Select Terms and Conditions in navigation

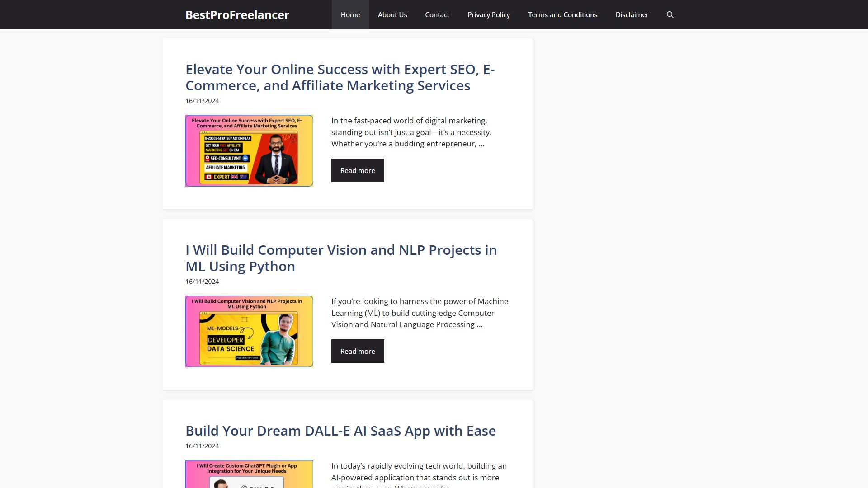(x=562, y=15)
